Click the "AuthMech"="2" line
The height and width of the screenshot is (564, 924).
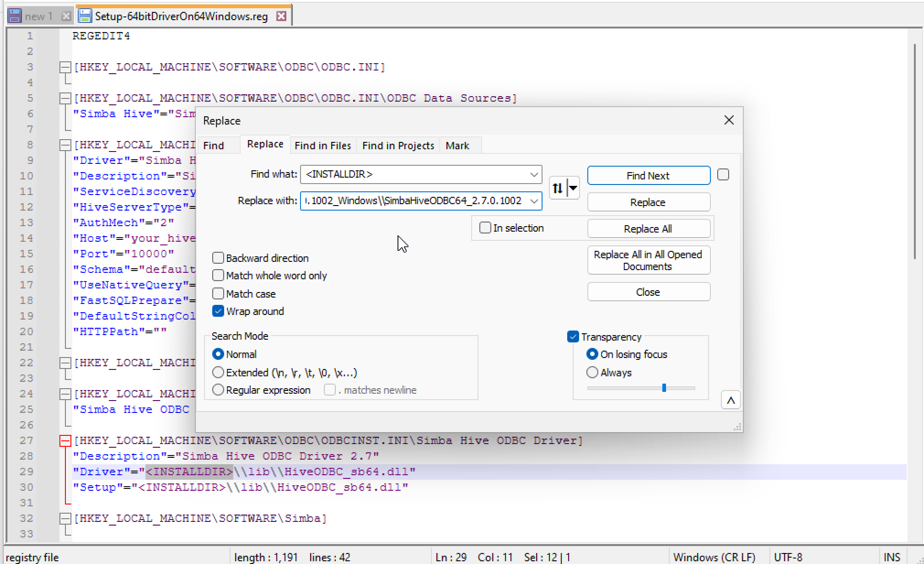pos(124,223)
